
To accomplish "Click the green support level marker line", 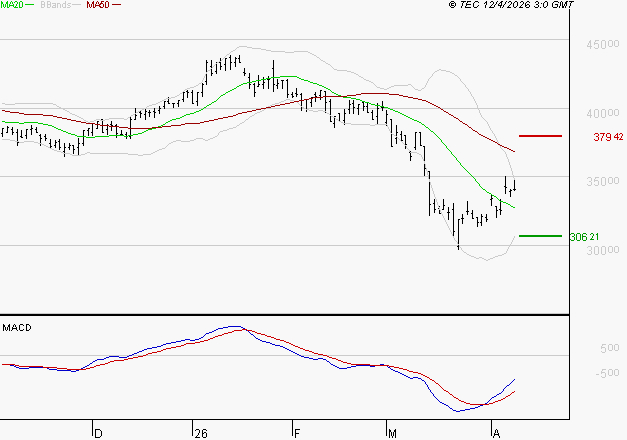I will tap(540, 236).
